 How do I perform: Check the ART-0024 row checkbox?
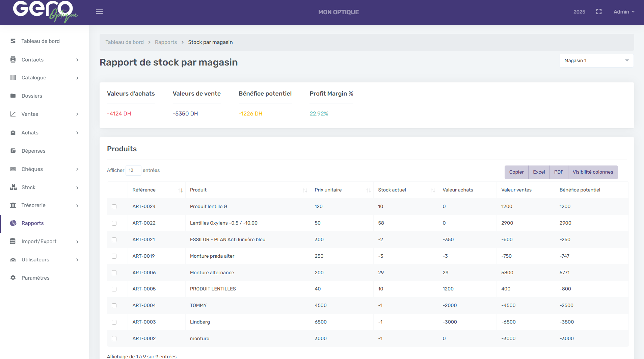coord(114,207)
